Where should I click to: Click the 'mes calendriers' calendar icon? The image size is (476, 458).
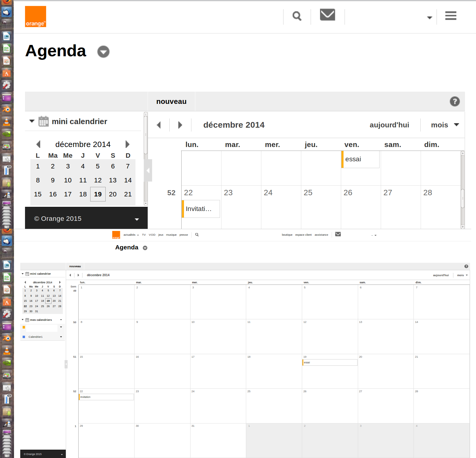coord(27,320)
